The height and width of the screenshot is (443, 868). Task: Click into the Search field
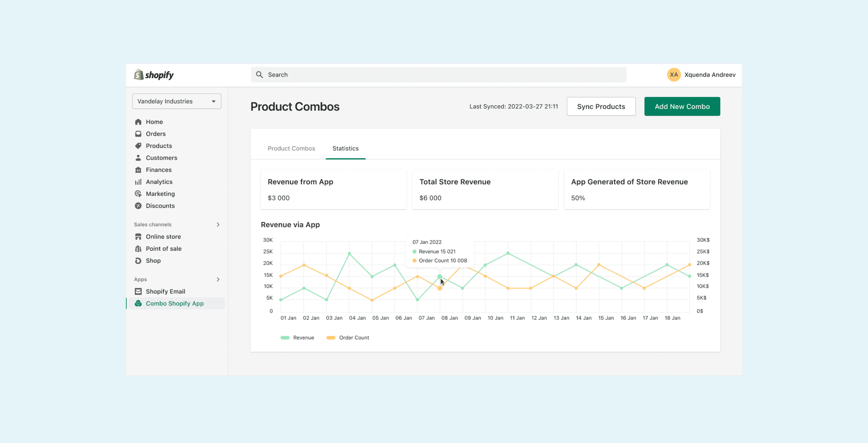(x=439, y=75)
